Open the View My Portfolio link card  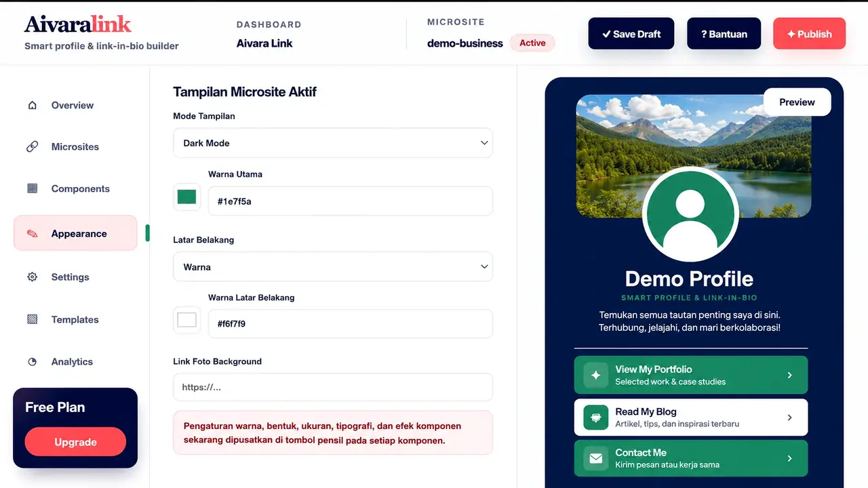tap(691, 375)
